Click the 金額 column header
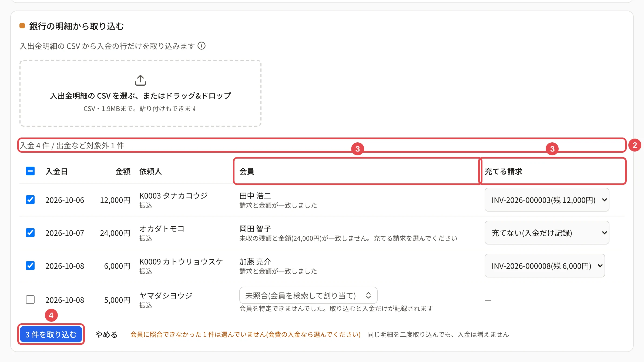This screenshot has width=644, height=362. [123, 171]
